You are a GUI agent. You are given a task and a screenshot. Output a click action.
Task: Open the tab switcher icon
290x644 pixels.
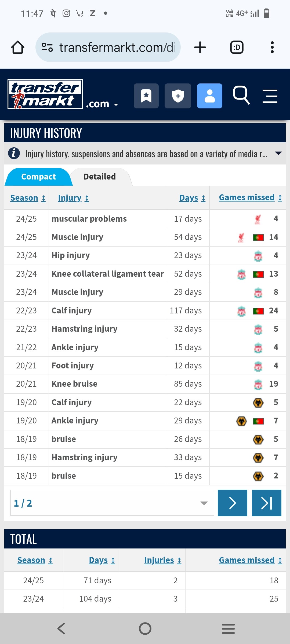point(237,47)
